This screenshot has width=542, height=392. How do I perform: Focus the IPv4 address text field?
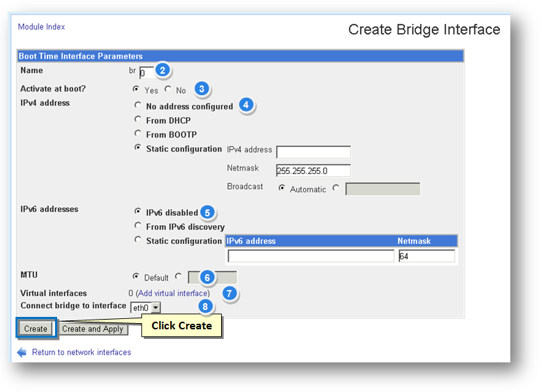(x=313, y=152)
